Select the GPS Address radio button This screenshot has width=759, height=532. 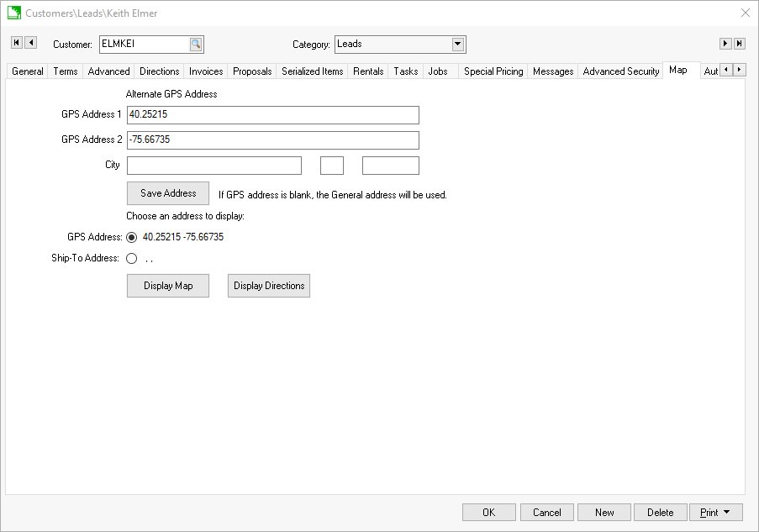pos(132,237)
